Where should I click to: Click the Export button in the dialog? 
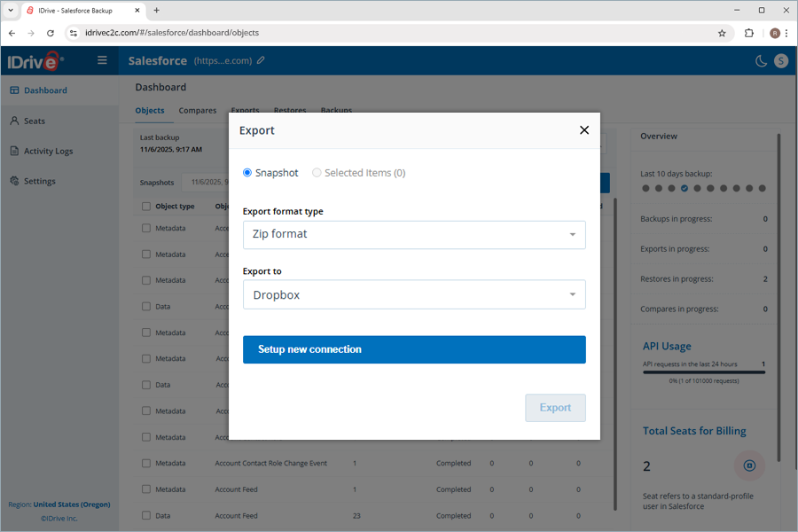click(555, 408)
